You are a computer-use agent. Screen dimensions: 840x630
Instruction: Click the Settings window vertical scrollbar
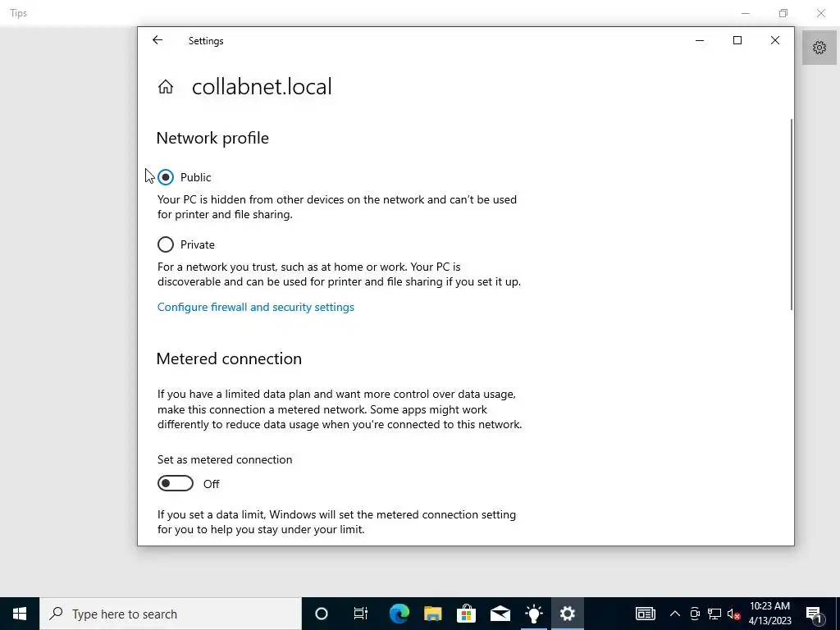click(x=792, y=214)
